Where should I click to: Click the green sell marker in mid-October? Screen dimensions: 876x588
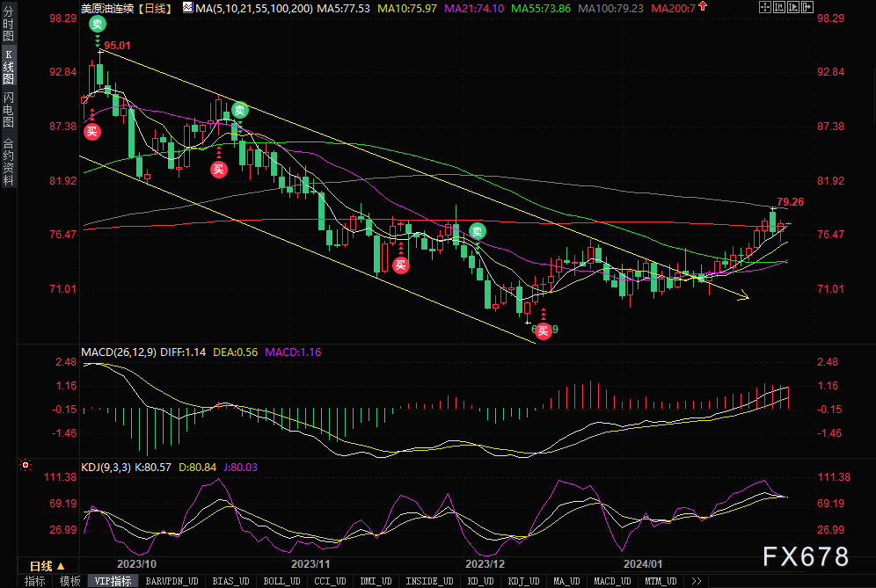pos(240,110)
